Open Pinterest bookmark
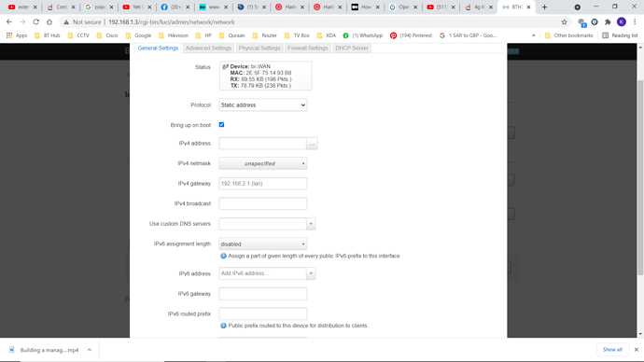Screen dimensions: 644x362 click(x=411, y=35)
